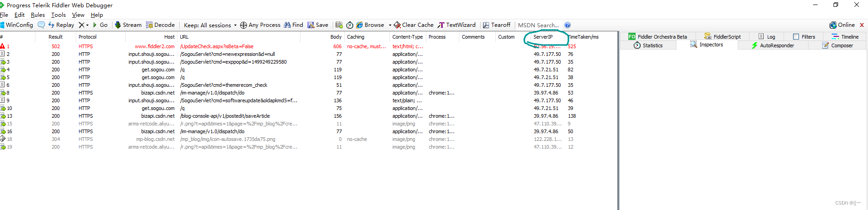The width and height of the screenshot is (868, 210).
Task: Toggle Decode mode
Action: (160, 25)
